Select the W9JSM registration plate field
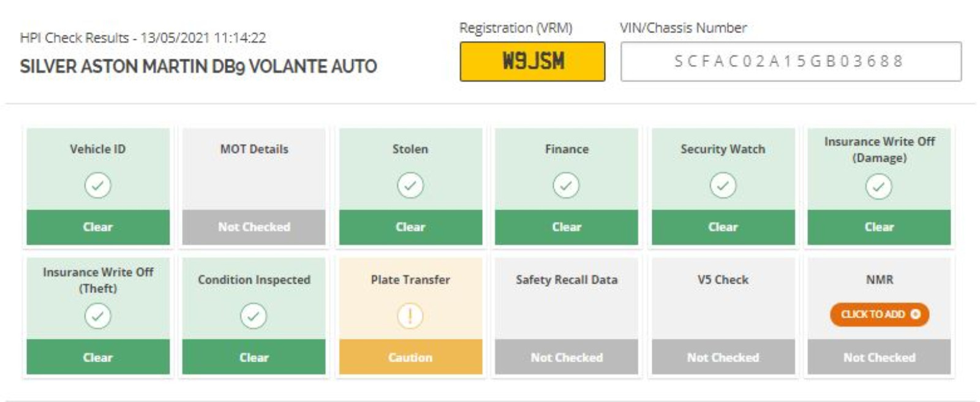The height and width of the screenshot is (402, 980). point(532,61)
